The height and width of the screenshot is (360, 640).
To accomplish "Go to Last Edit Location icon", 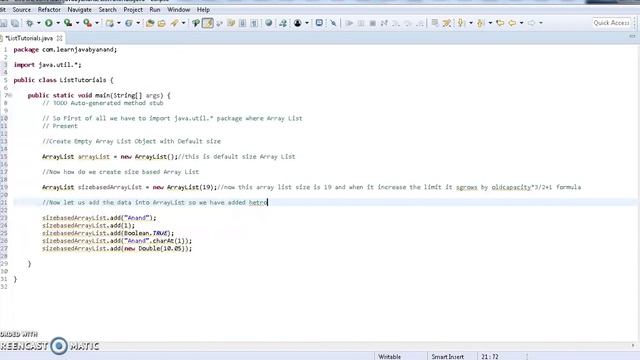I will [x=500, y=23].
